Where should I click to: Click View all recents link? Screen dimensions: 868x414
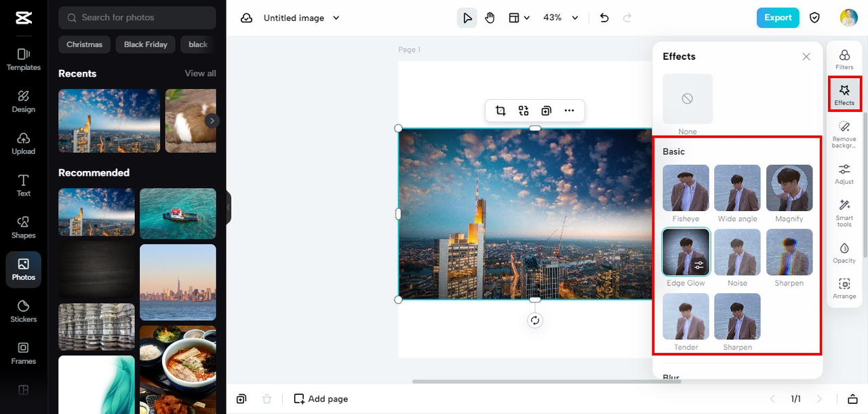point(201,73)
